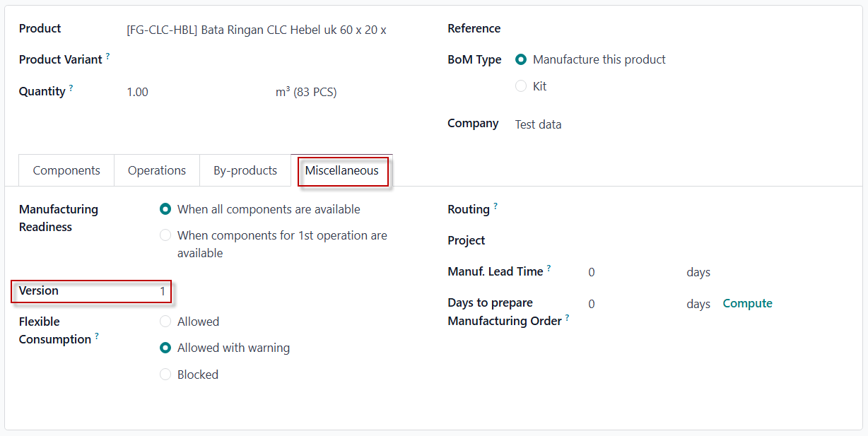Select Allowed with warning consumption option
The height and width of the screenshot is (436, 868).
point(165,348)
